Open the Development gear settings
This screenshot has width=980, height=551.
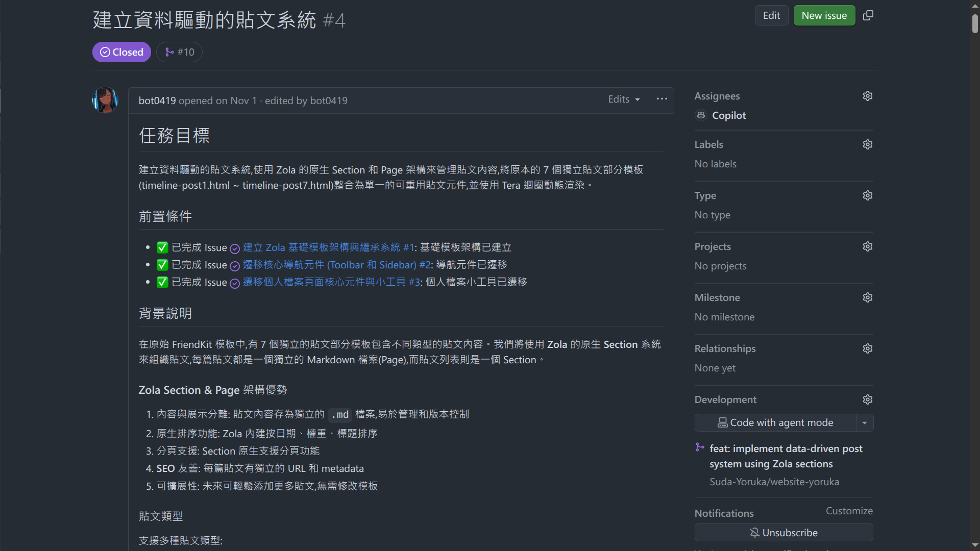(x=867, y=399)
